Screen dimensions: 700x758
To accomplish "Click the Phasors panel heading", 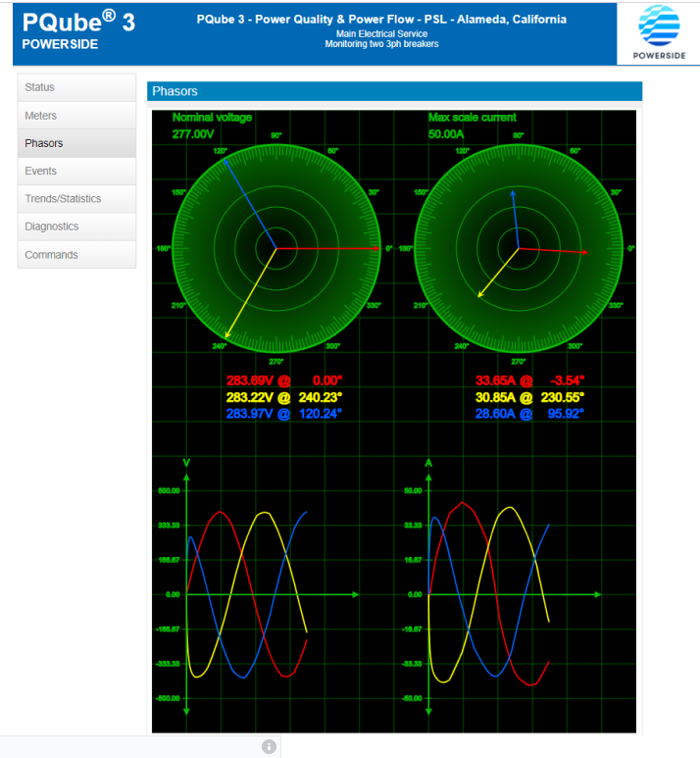I will pos(175,91).
